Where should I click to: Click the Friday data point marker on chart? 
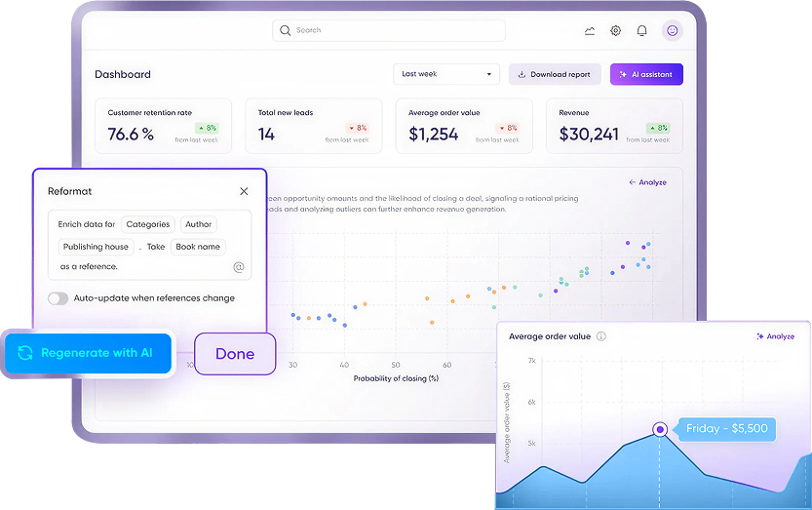(x=660, y=428)
